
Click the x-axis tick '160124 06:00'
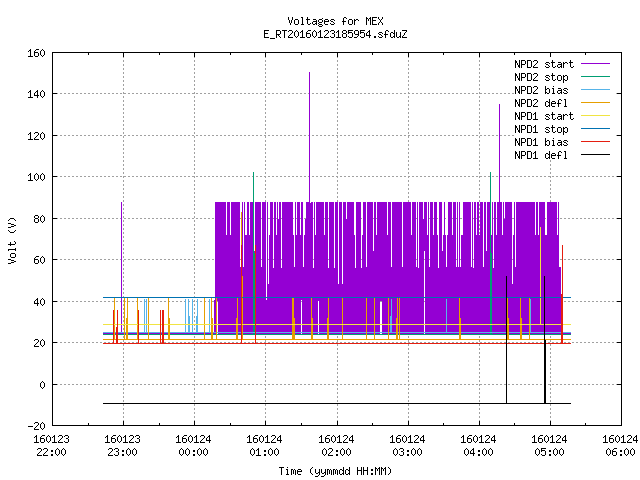[x=620, y=446]
